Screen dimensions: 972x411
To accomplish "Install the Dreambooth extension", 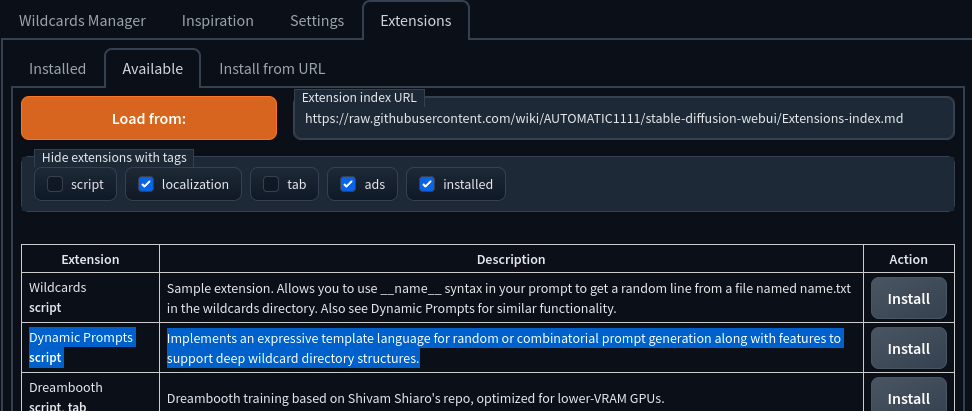I will click(x=908, y=397).
